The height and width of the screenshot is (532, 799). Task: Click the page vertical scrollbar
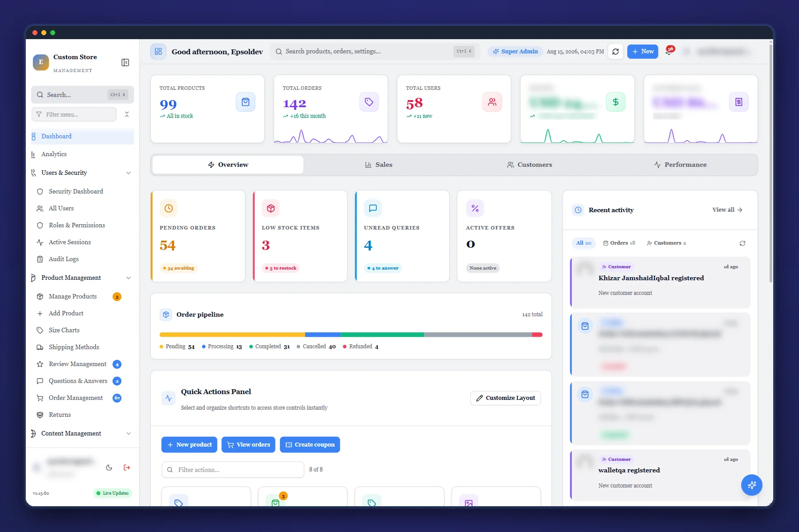click(771, 163)
